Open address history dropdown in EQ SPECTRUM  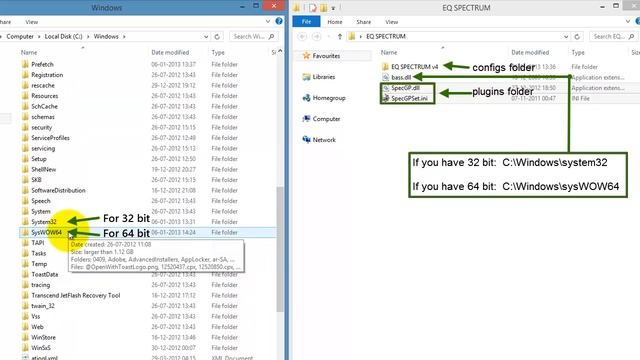566,37
